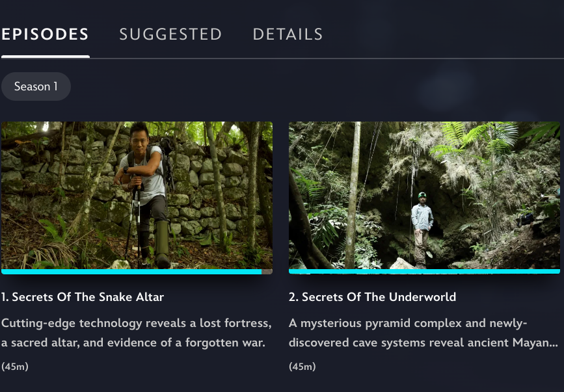Click the 45m duration under episode 1
The height and width of the screenshot is (392, 564).
(x=15, y=367)
